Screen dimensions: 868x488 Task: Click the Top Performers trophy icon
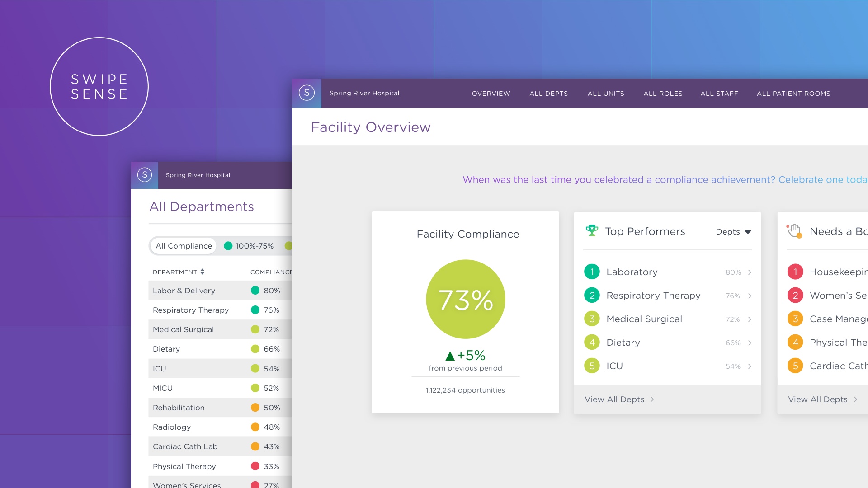point(591,231)
